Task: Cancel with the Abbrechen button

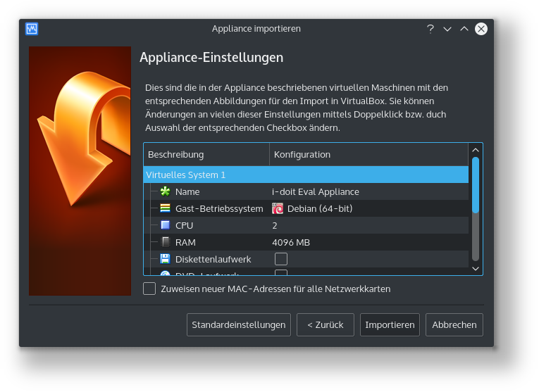Action: (x=454, y=324)
